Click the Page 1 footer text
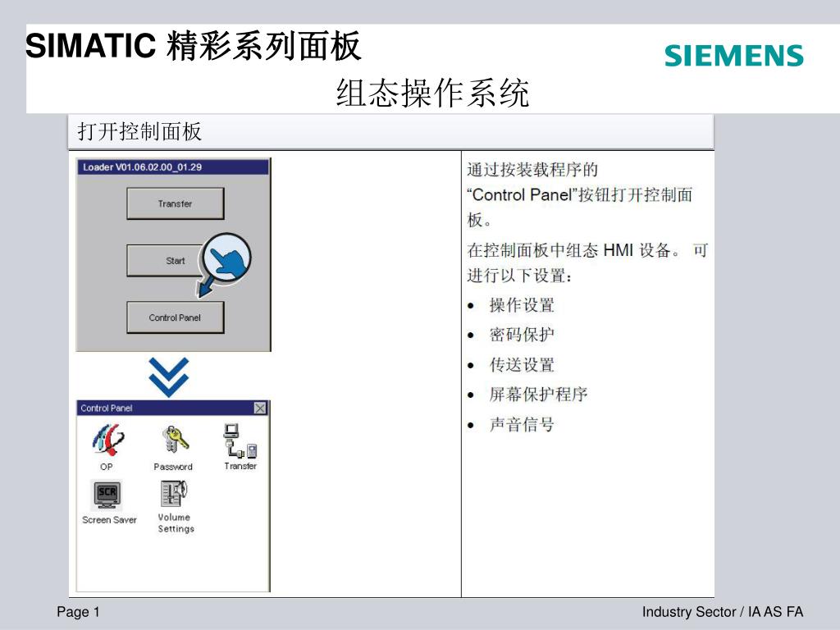 pos(78,612)
